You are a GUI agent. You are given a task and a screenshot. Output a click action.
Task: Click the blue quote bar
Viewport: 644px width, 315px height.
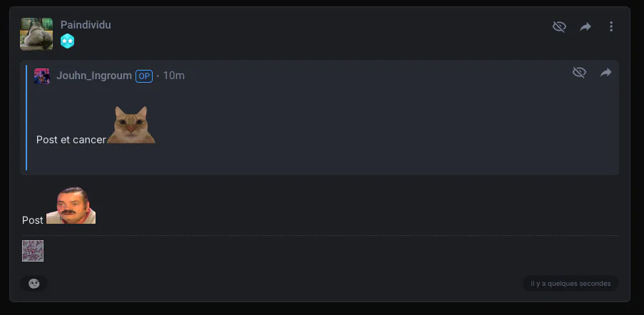tap(26, 118)
